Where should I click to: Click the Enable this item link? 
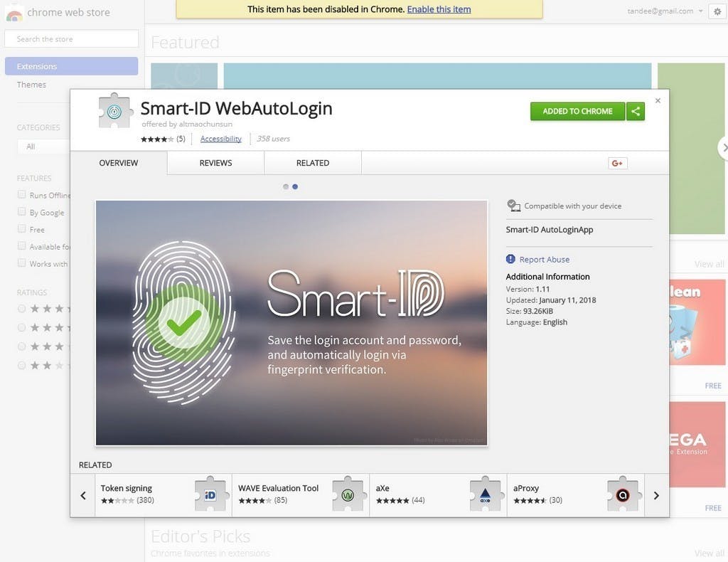tap(439, 9)
